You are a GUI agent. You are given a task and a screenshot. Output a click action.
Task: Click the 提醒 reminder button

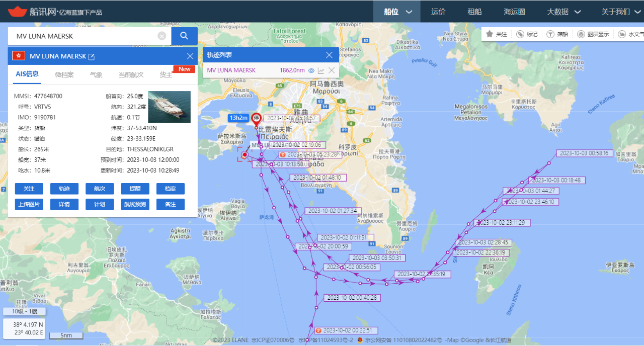click(135, 189)
